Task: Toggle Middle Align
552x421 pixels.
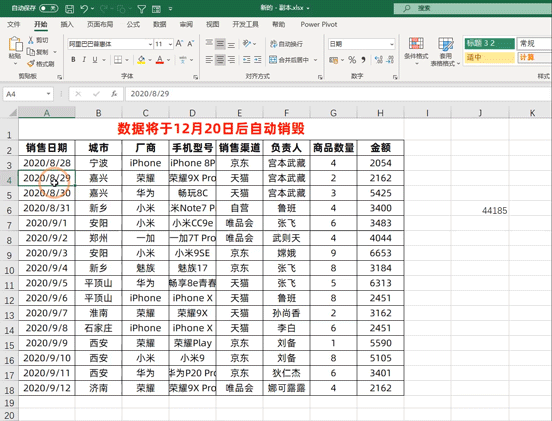Action: [x=220, y=44]
